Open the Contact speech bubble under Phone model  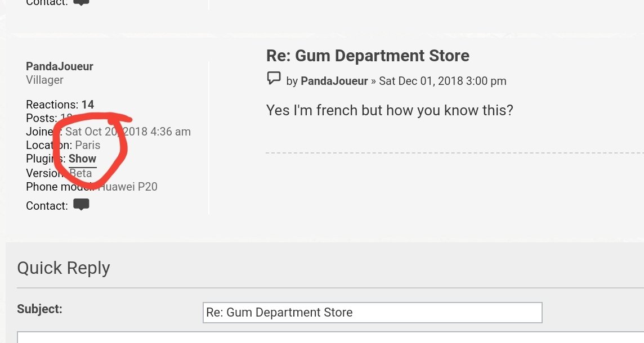tap(81, 204)
